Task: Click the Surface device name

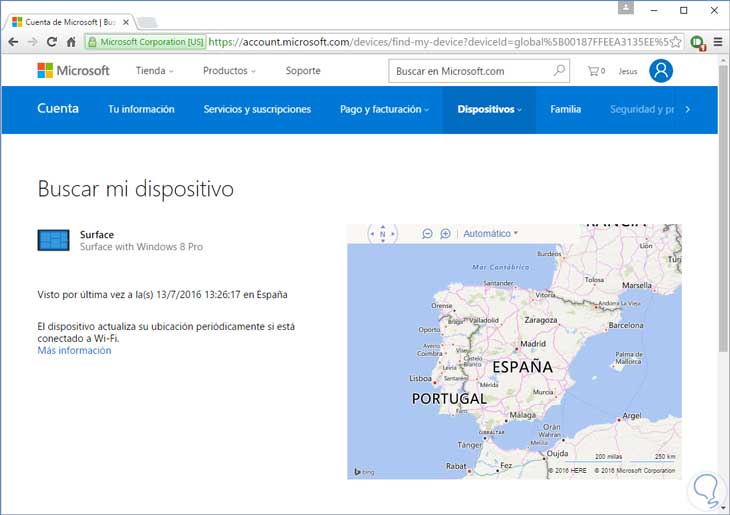Action: [97, 235]
